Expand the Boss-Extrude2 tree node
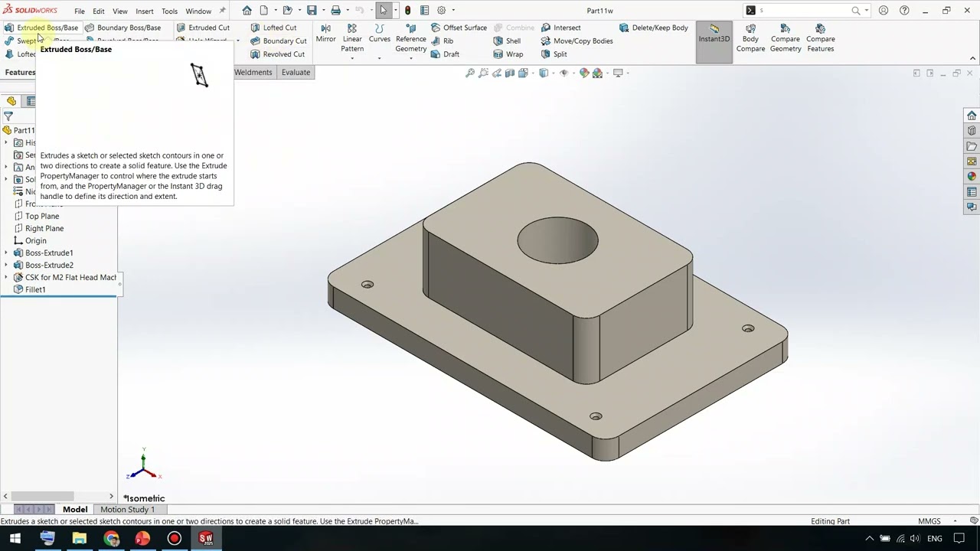Viewport: 980px width, 551px height. coord(6,265)
